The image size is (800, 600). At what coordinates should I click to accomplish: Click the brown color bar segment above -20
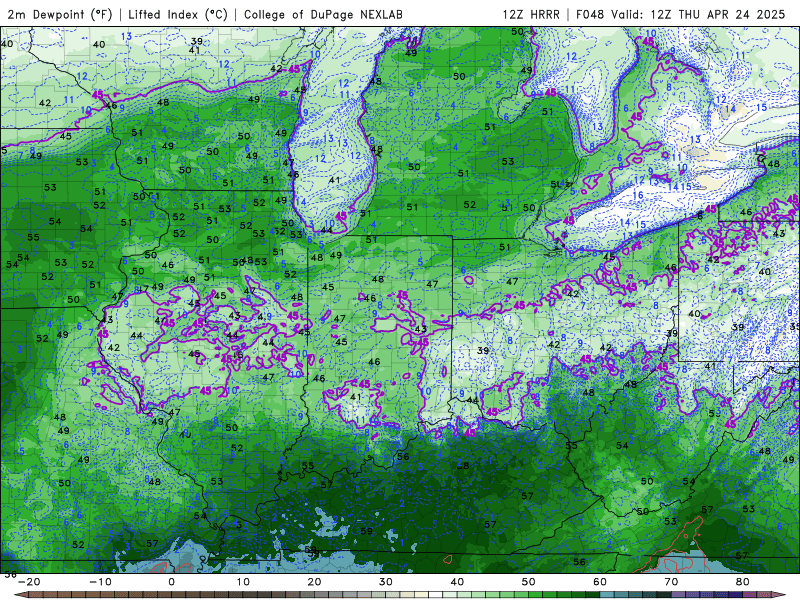pos(34,595)
